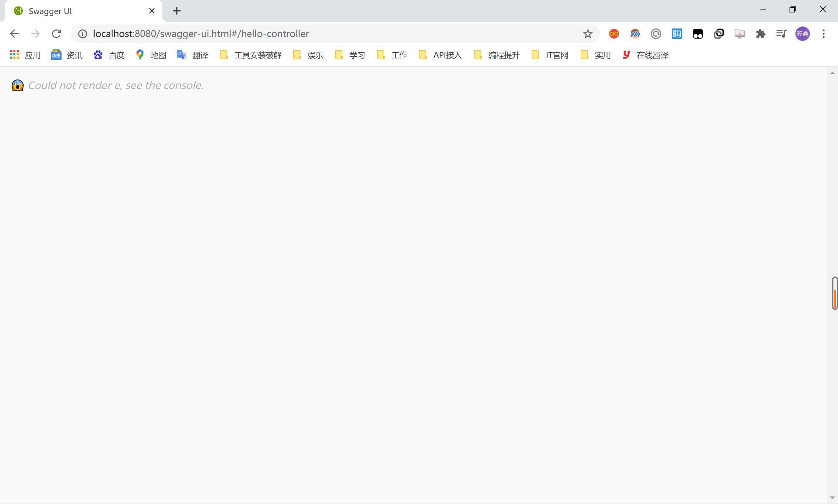Screen dimensions: 838x504
Task: Open Chrome three-dot menu
Action: pyautogui.click(x=823, y=34)
